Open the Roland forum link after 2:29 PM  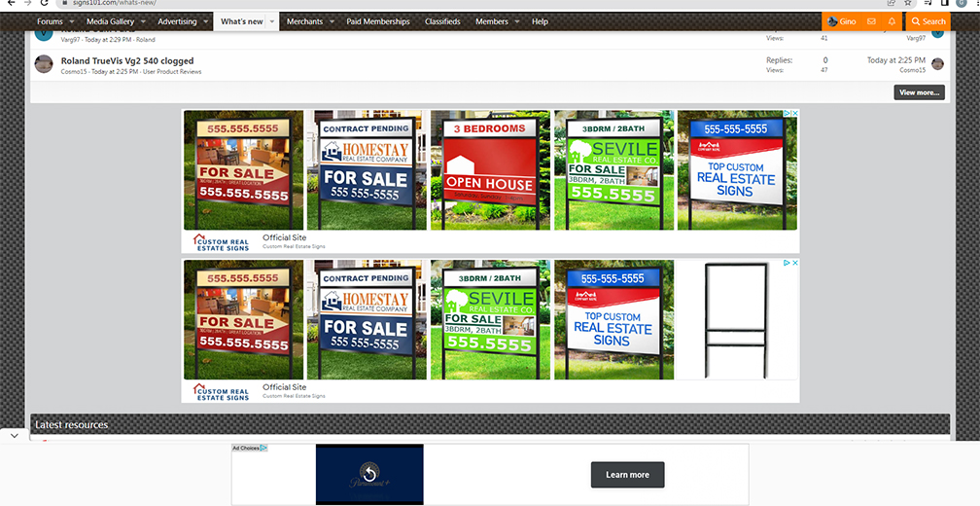click(x=145, y=39)
